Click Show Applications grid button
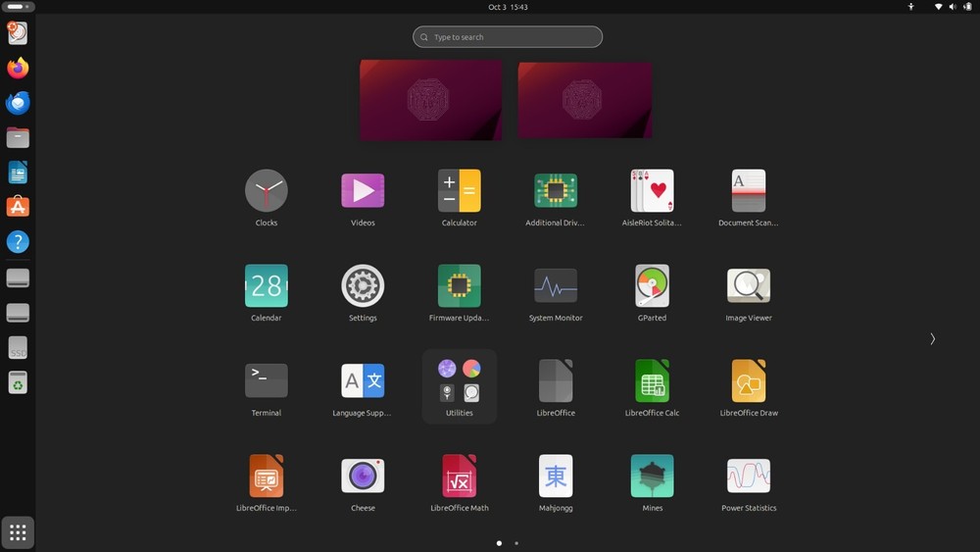The image size is (980, 552). click(18, 532)
